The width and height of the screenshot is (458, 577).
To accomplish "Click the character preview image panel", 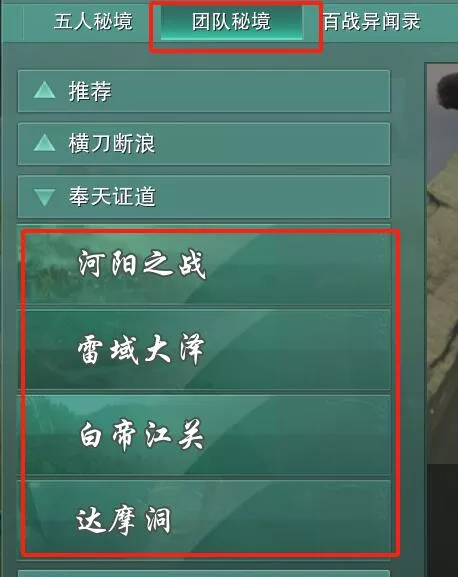I will pos(442,263).
